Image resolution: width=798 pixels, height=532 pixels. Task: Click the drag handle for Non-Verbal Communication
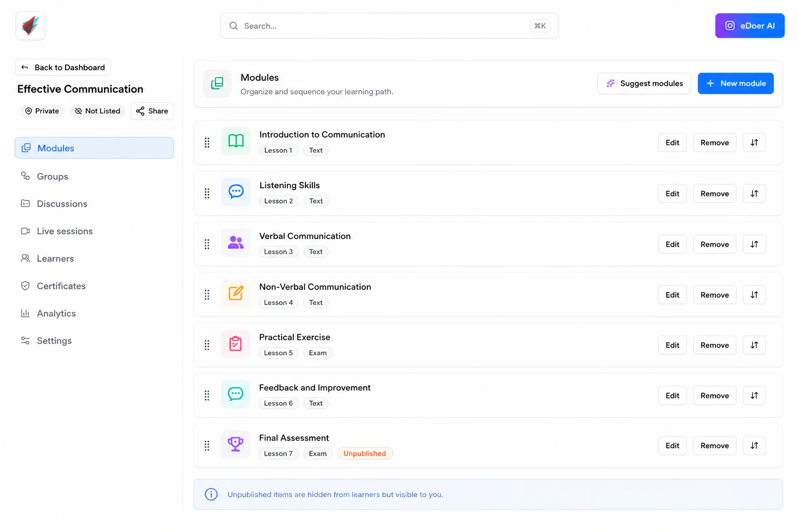pyautogui.click(x=207, y=295)
